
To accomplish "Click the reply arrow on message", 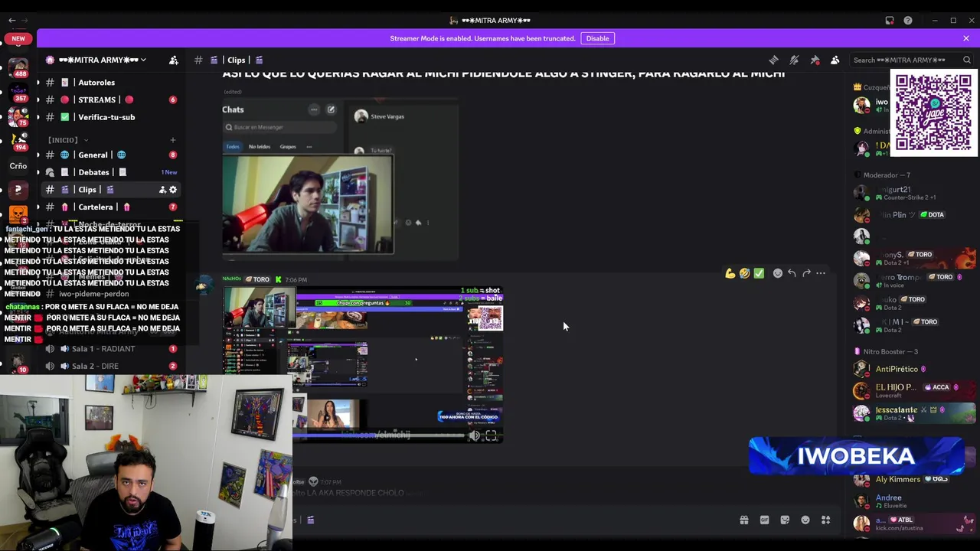I will point(792,273).
